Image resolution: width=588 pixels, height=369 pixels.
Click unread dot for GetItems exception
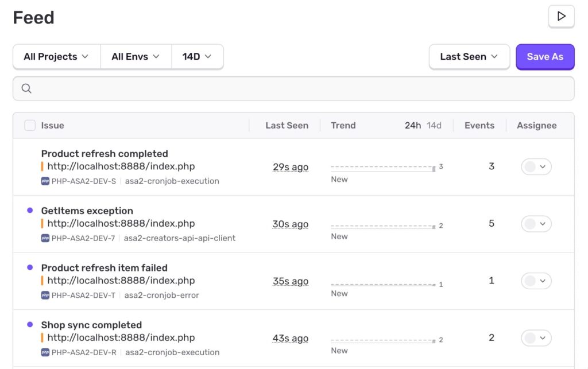coord(30,211)
